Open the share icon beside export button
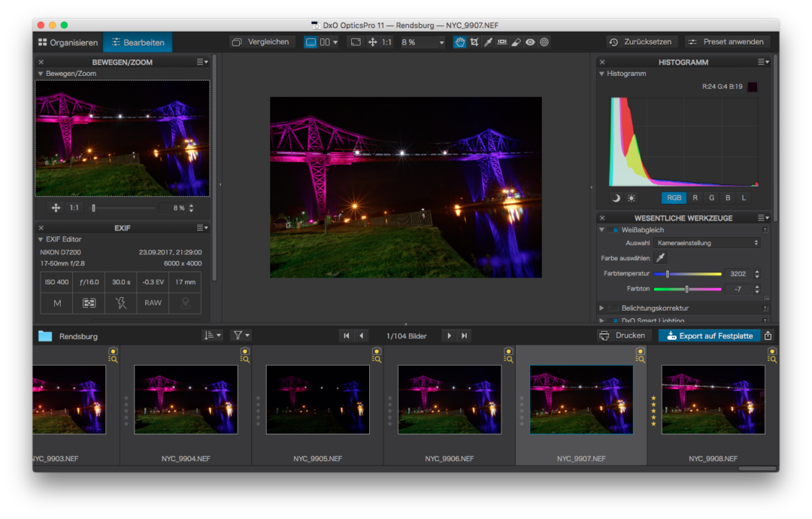Viewport: 812px width, 519px height. pos(768,335)
